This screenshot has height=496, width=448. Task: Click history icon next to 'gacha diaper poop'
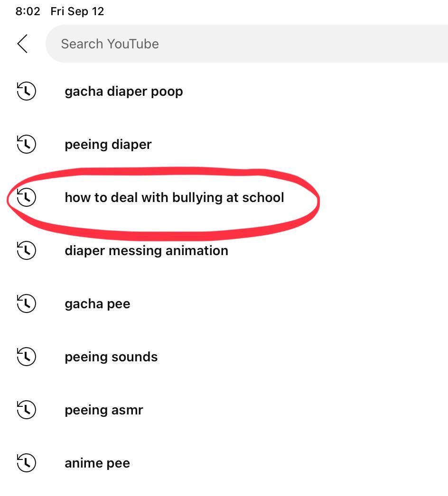[26, 91]
